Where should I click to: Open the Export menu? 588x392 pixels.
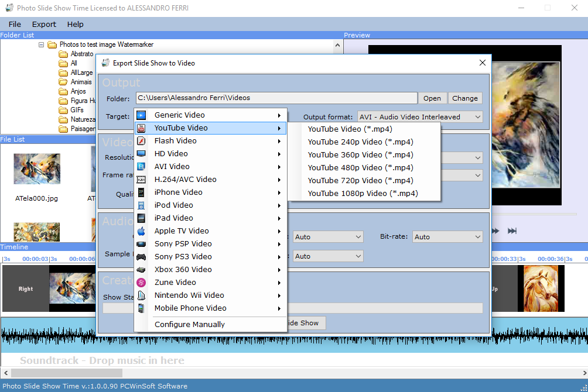[x=44, y=25]
